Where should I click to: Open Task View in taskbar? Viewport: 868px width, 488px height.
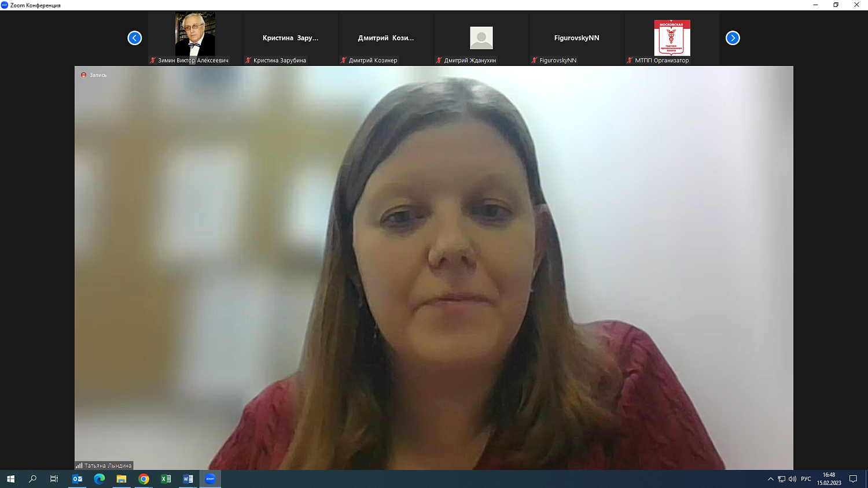click(54, 479)
